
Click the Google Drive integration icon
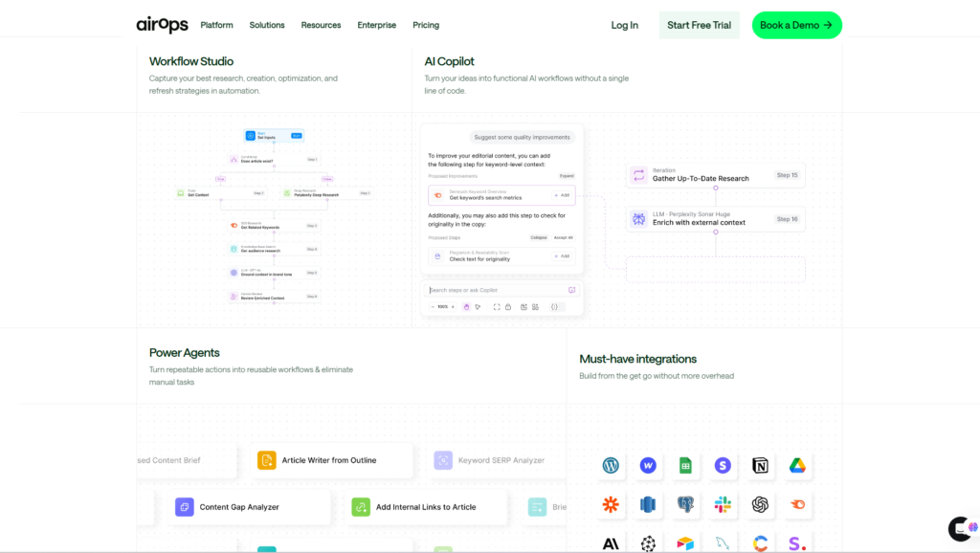point(797,466)
